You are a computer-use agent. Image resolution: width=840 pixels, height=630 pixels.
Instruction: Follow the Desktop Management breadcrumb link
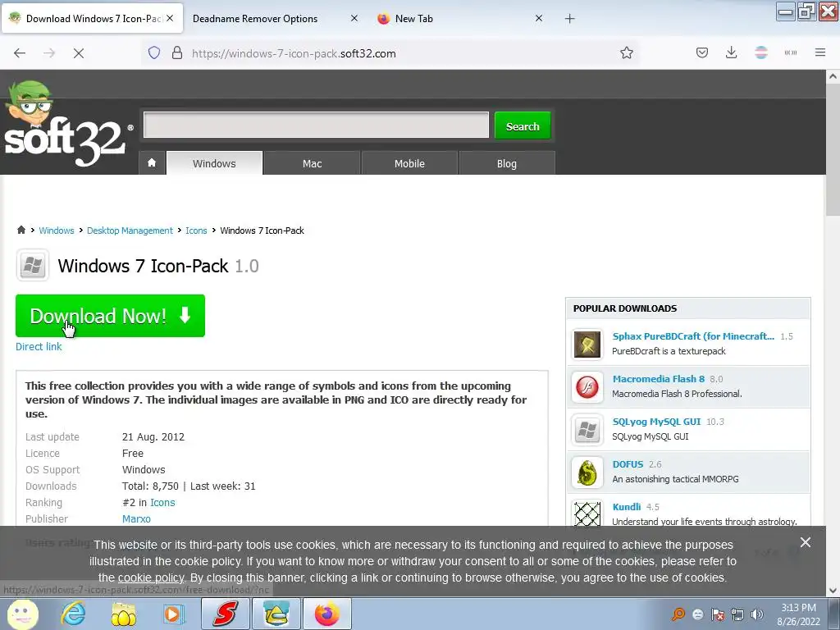point(130,231)
